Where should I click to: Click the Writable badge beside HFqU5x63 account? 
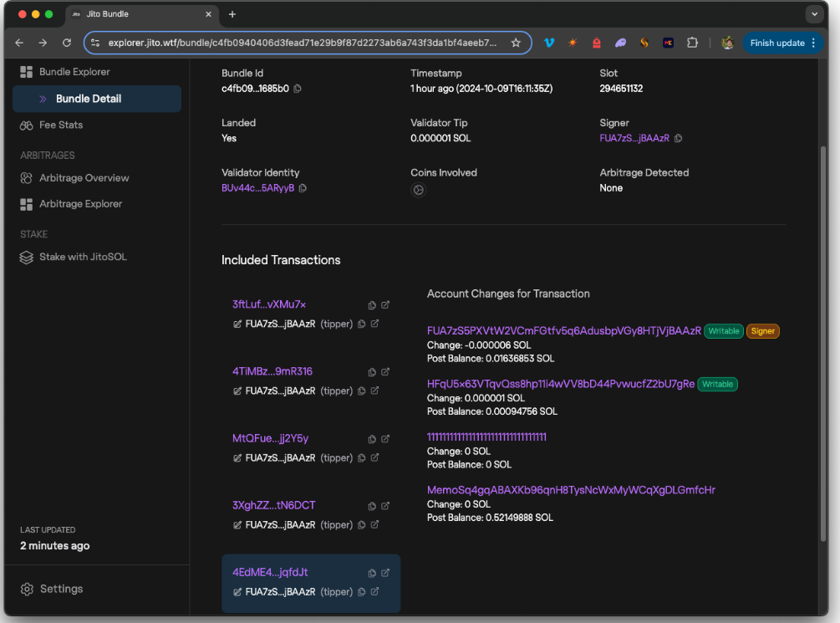click(x=717, y=385)
